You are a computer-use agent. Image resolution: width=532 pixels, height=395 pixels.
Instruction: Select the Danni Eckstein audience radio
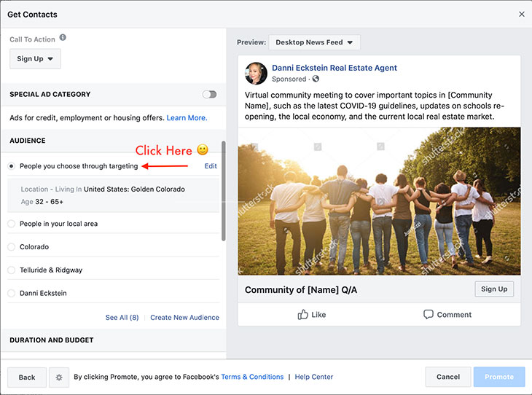click(x=11, y=293)
